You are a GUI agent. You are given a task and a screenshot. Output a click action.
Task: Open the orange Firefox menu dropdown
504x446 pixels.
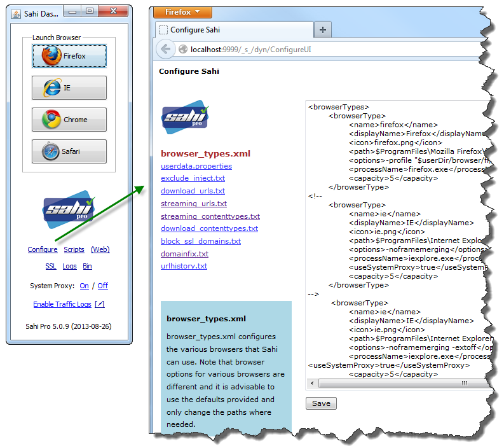[182, 12]
